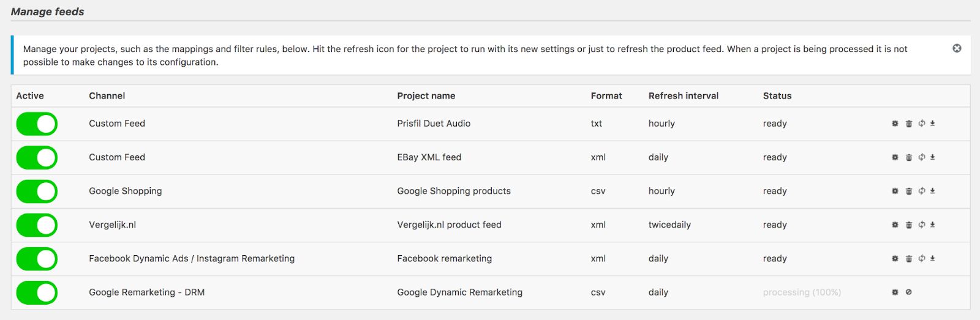Download the Prisfil Duet Audio feed

(933, 124)
